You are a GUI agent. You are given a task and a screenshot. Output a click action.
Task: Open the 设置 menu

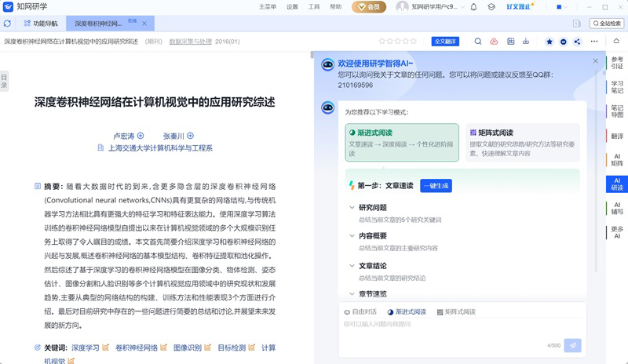(x=292, y=7)
